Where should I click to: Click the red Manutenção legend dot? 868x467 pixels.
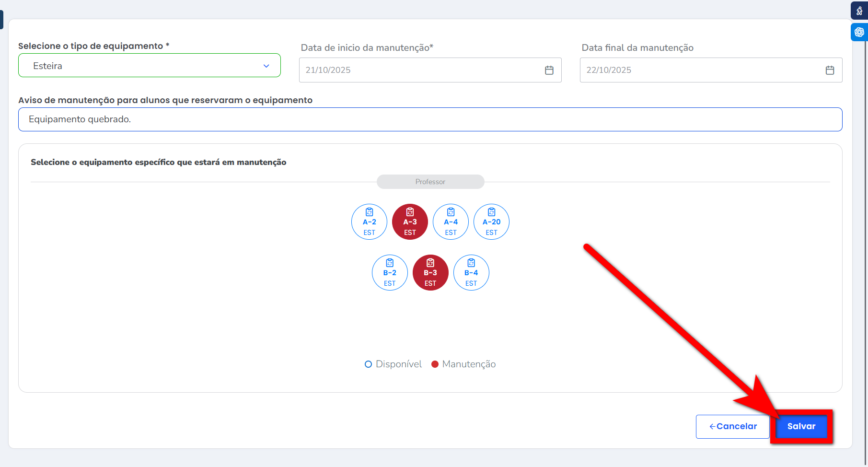click(435, 364)
